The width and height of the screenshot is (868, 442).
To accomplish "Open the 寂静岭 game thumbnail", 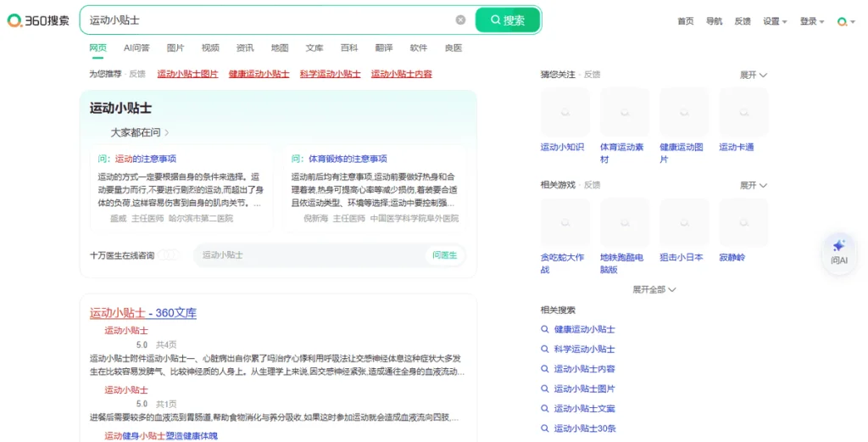I will pyautogui.click(x=744, y=222).
